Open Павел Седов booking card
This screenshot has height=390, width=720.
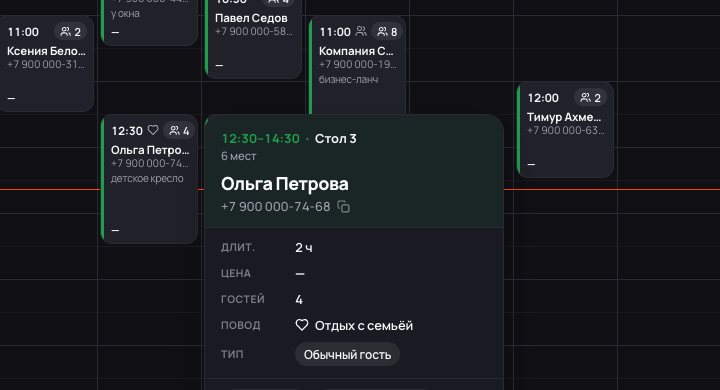tap(253, 39)
